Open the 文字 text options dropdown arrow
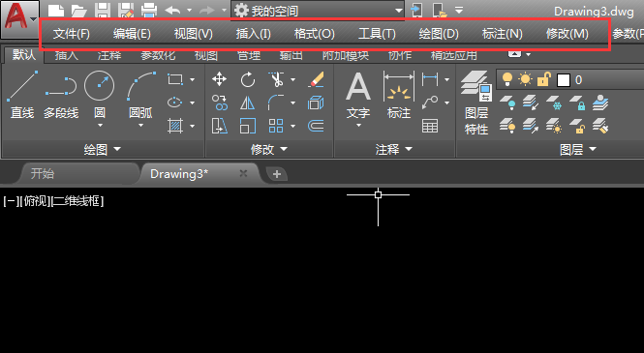644x353 pixels. click(358, 126)
